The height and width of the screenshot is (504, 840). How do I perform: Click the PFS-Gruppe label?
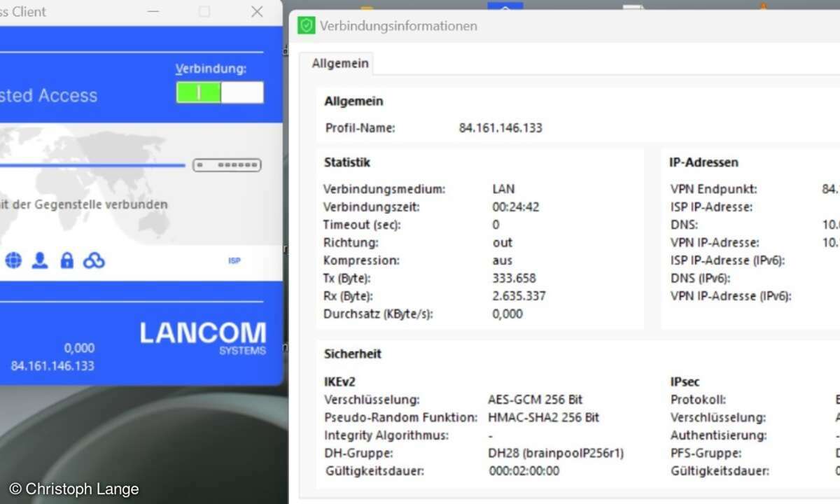[706, 453]
